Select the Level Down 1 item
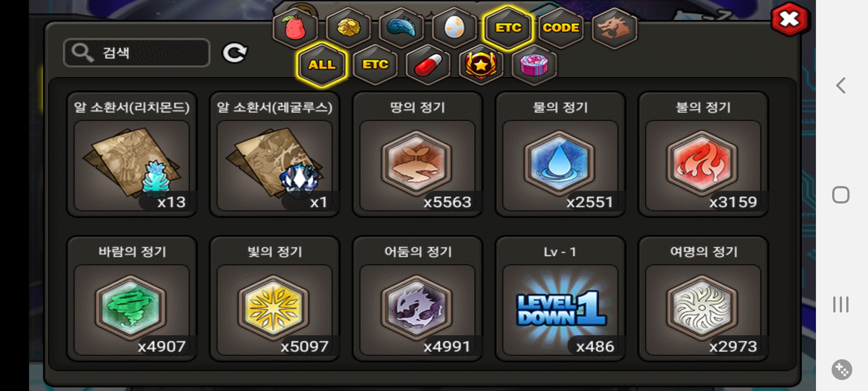This screenshot has height=391, width=868. click(x=560, y=299)
